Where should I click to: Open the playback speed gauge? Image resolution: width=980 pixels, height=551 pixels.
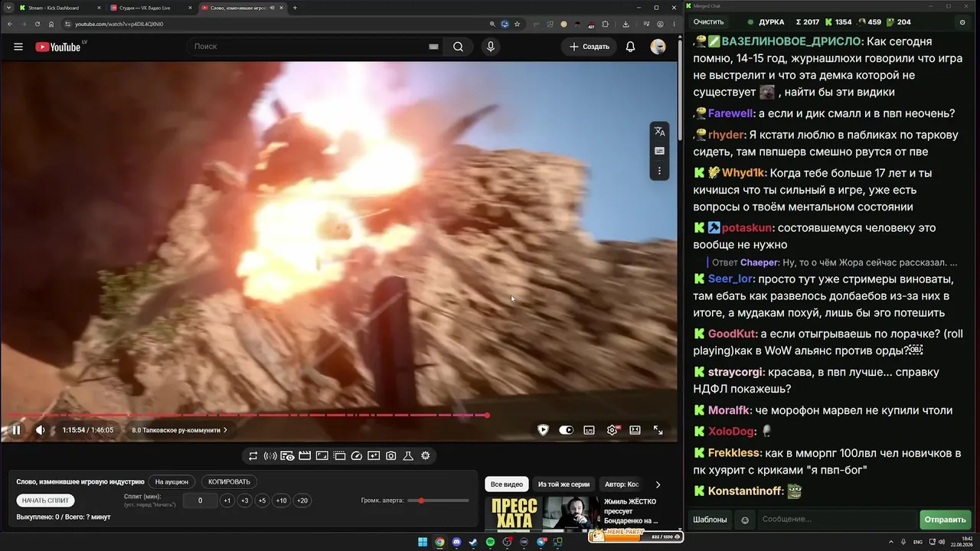coord(356,456)
